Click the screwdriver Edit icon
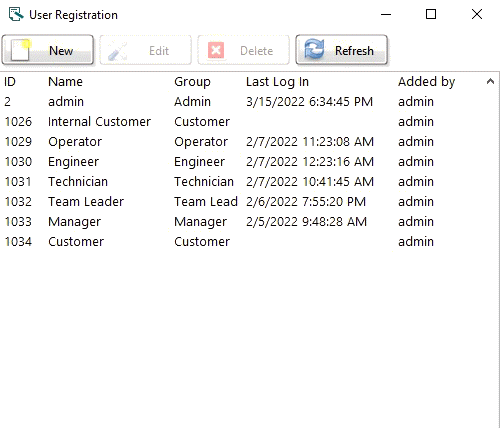Screen dimensions: 500x428 [x=118, y=51]
